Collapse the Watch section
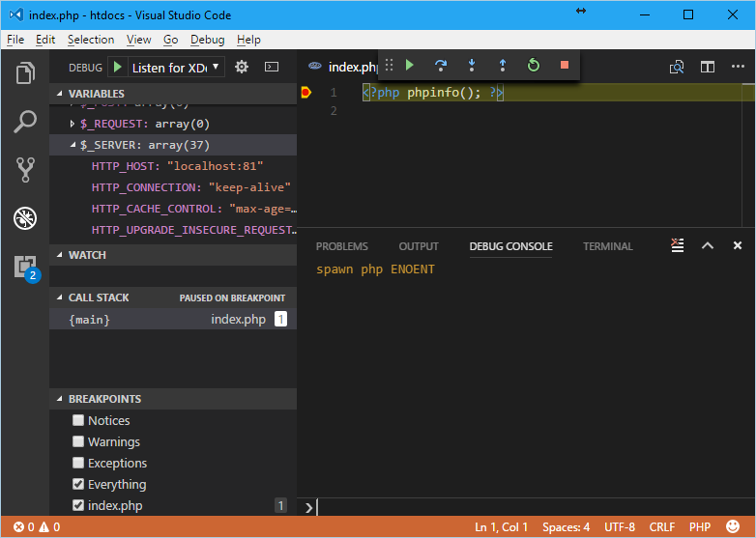The height and width of the screenshot is (538, 756). [173, 255]
